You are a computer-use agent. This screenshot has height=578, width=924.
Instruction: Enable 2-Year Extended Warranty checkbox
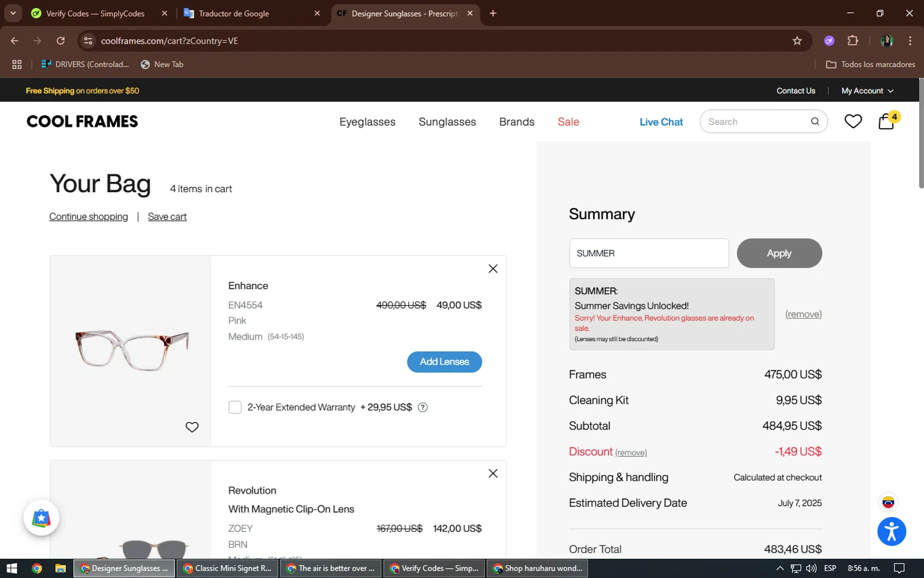(x=235, y=407)
